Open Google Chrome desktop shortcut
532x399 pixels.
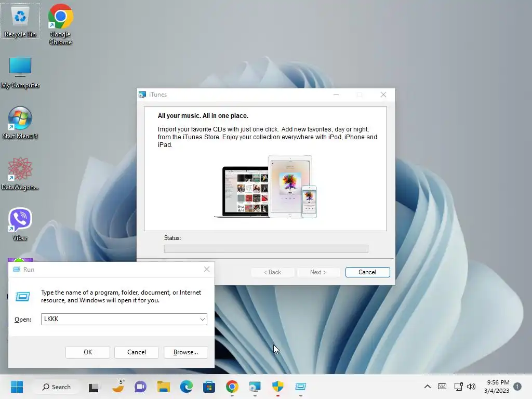click(x=60, y=24)
